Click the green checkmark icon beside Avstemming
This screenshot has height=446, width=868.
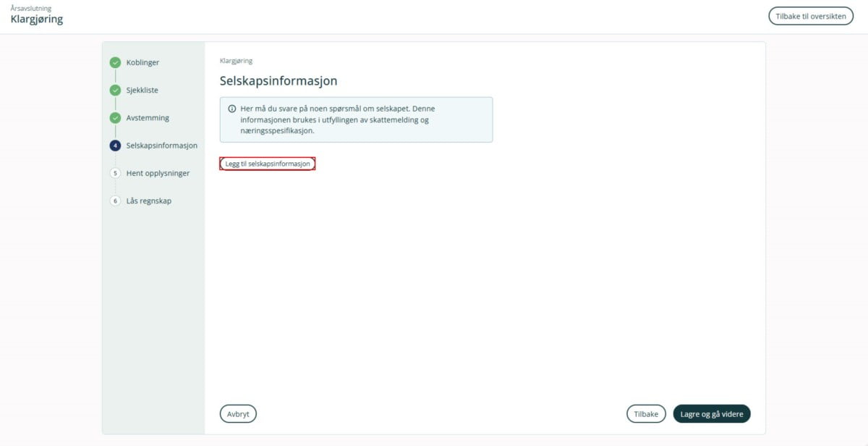(115, 118)
